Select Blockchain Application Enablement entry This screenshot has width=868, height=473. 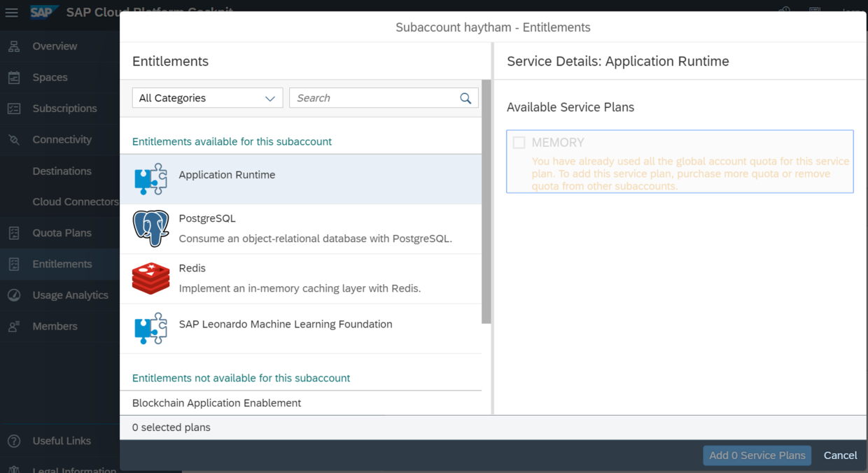[217, 403]
